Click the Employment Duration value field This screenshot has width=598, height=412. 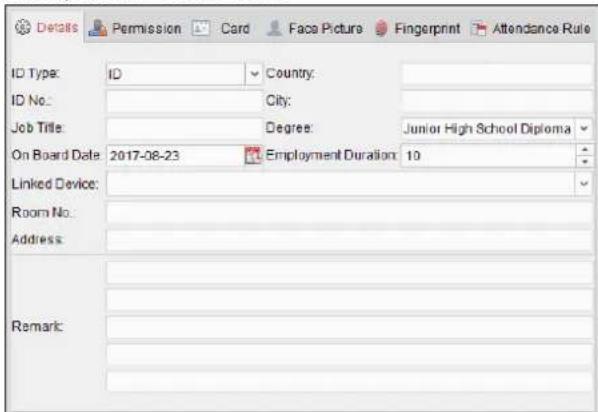tap(489, 155)
